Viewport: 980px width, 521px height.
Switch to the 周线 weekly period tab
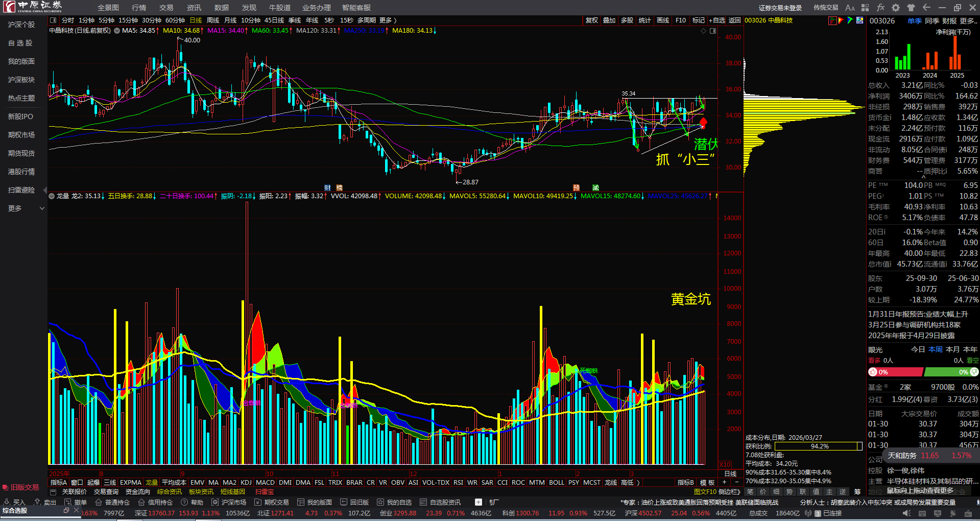(x=213, y=20)
